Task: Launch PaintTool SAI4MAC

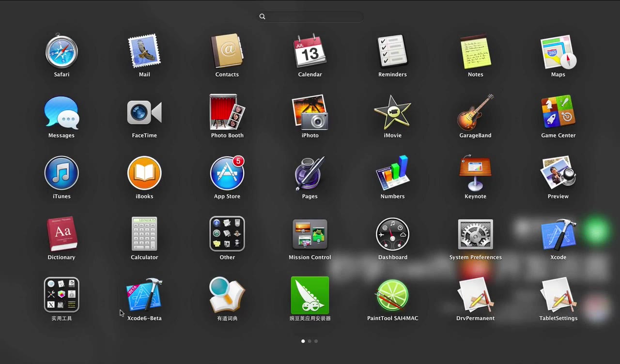Action: pyautogui.click(x=392, y=295)
